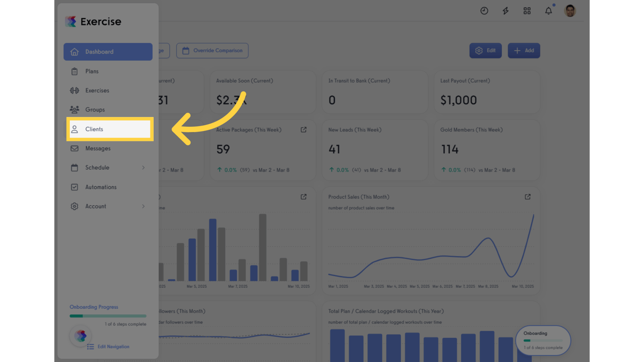The height and width of the screenshot is (362, 644).
Task: Open the Automations menu item
Action: pos(108,187)
